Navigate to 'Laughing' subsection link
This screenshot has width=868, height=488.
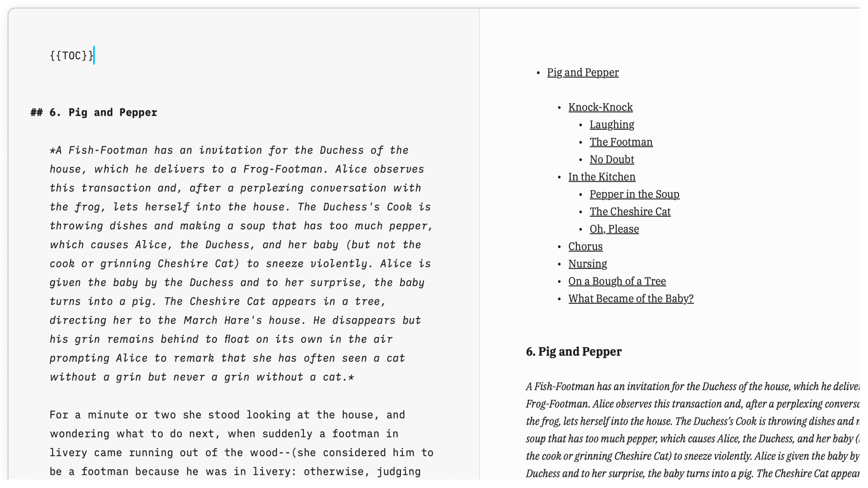point(612,125)
